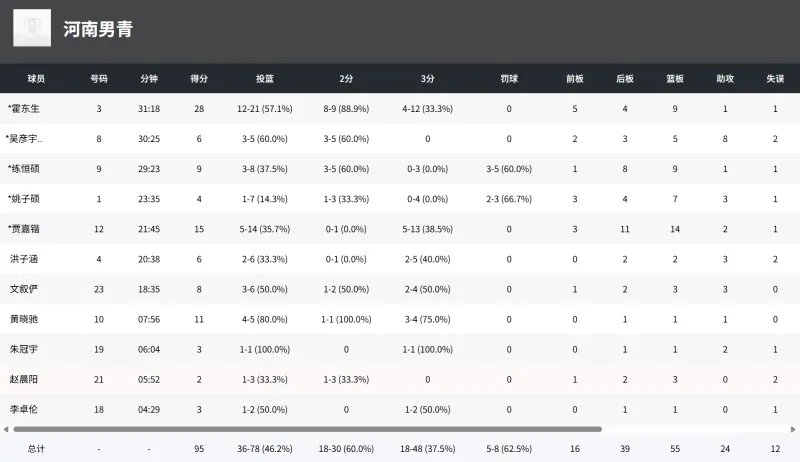The height and width of the screenshot is (462, 800).
Task: Click field goal cell 4-5 (80.0%)
Action: [x=265, y=319]
